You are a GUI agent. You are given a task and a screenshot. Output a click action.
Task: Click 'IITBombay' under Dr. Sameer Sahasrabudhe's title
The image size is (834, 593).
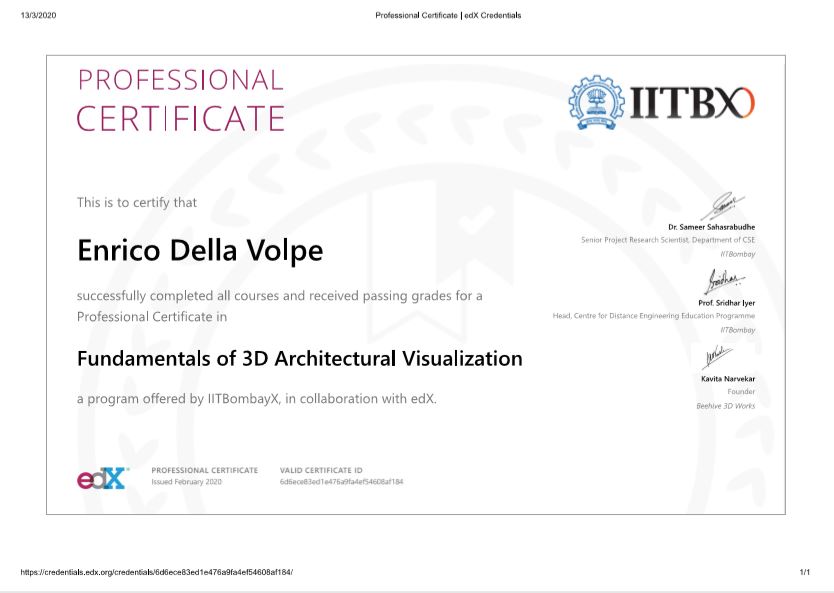tap(738, 254)
